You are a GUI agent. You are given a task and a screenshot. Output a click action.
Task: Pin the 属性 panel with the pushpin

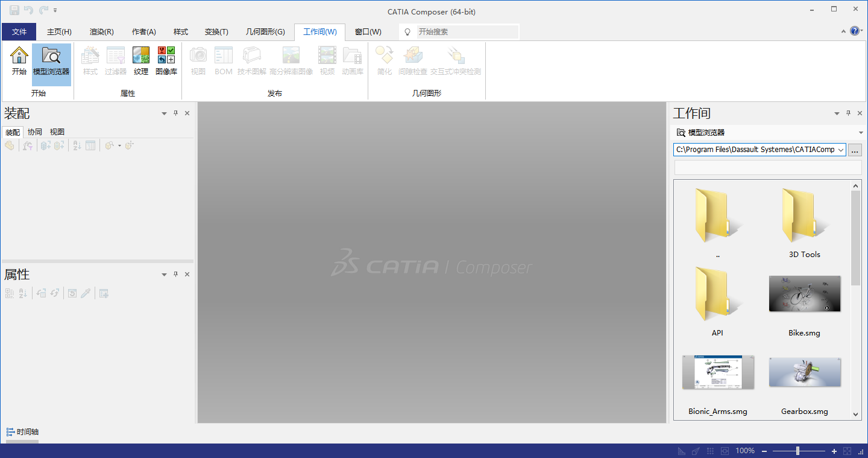click(x=176, y=274)
